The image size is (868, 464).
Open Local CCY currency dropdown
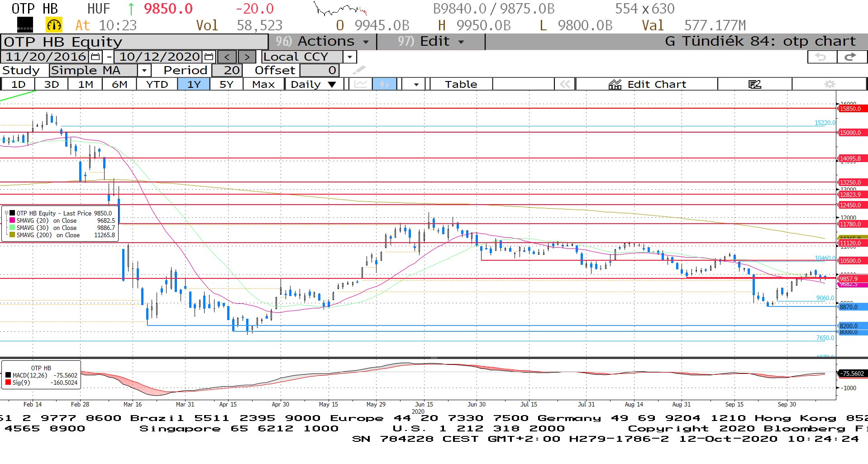[x=349, y=57]
